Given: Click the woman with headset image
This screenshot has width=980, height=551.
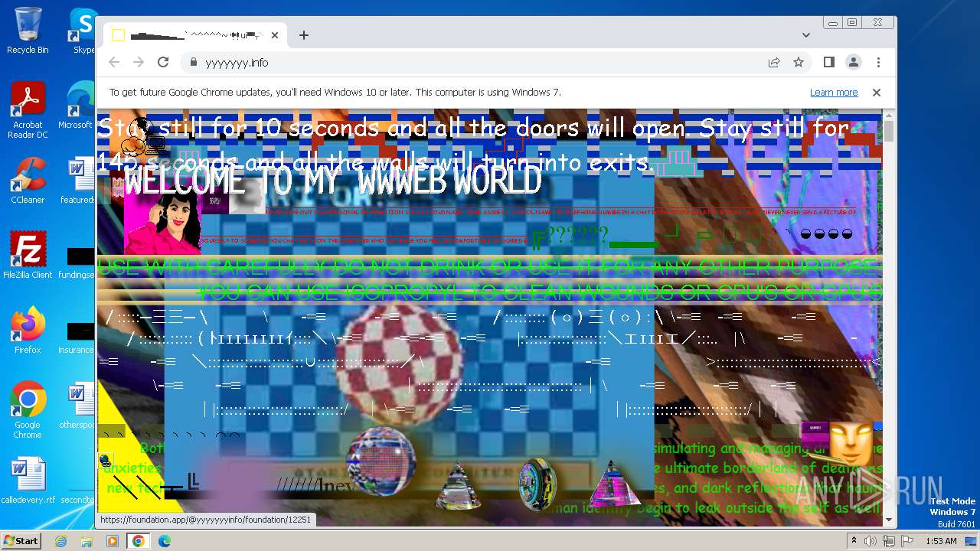Looking at the screenshot, I should pyautogui.click(x=162, y=222).
